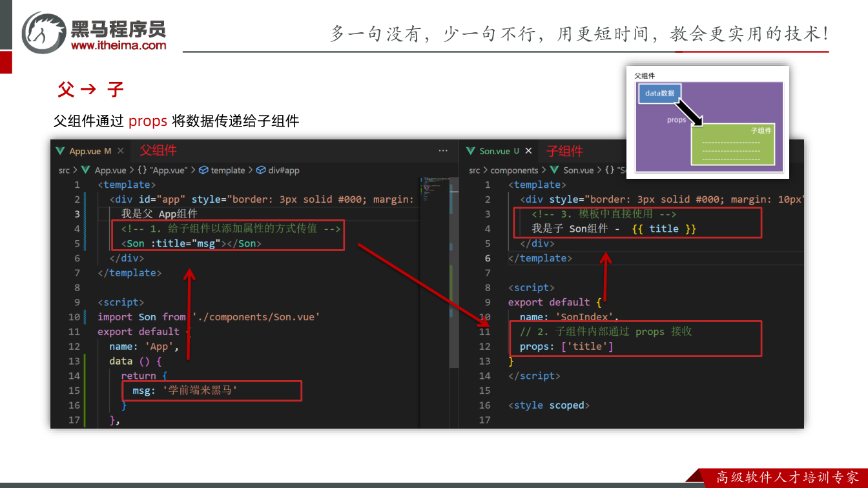
Task: Click the 我是父 App组件 text line
Action: tap(159, 214)
